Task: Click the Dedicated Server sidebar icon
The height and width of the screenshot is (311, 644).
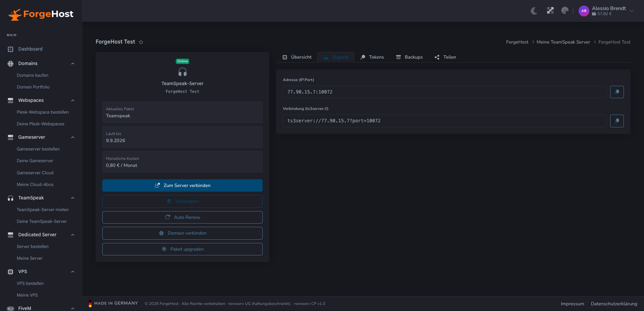Action: [x=10, y=235]
